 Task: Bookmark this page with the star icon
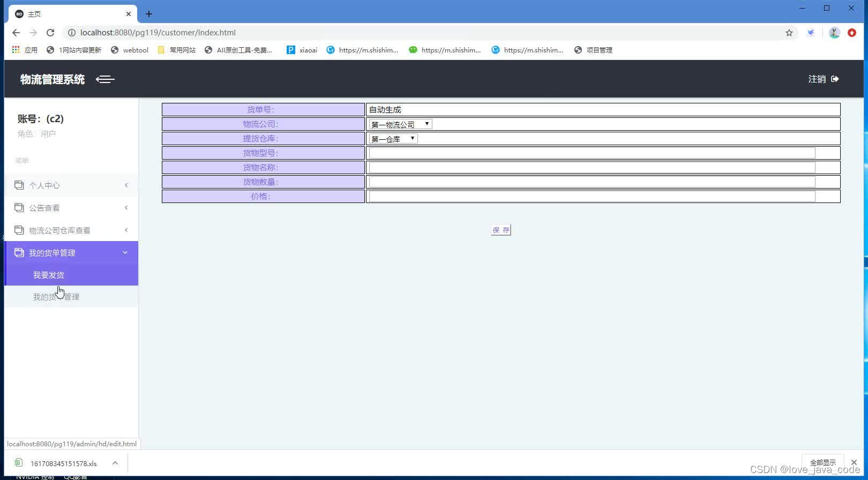[789, 33]
